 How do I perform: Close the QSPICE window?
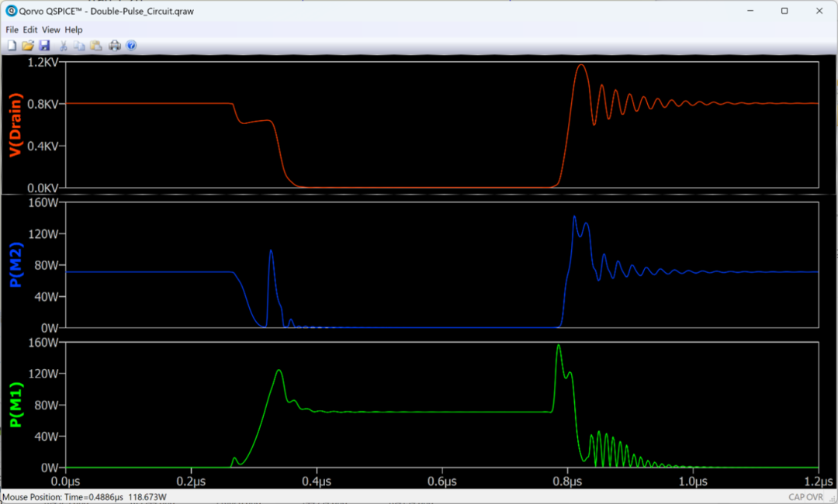point(819,11)
